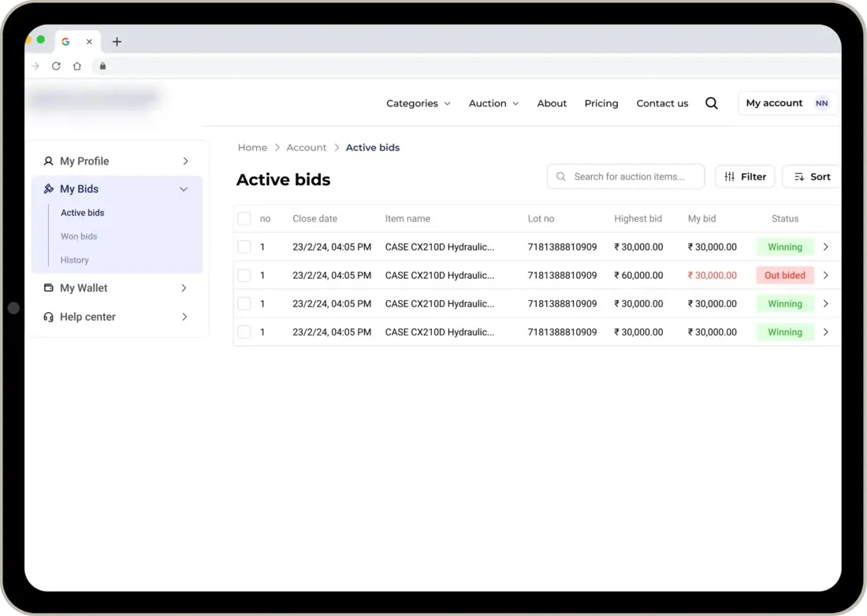Viewport: 867px width, 616px height.
Task: Click the My account button
Action: point(787,103)
